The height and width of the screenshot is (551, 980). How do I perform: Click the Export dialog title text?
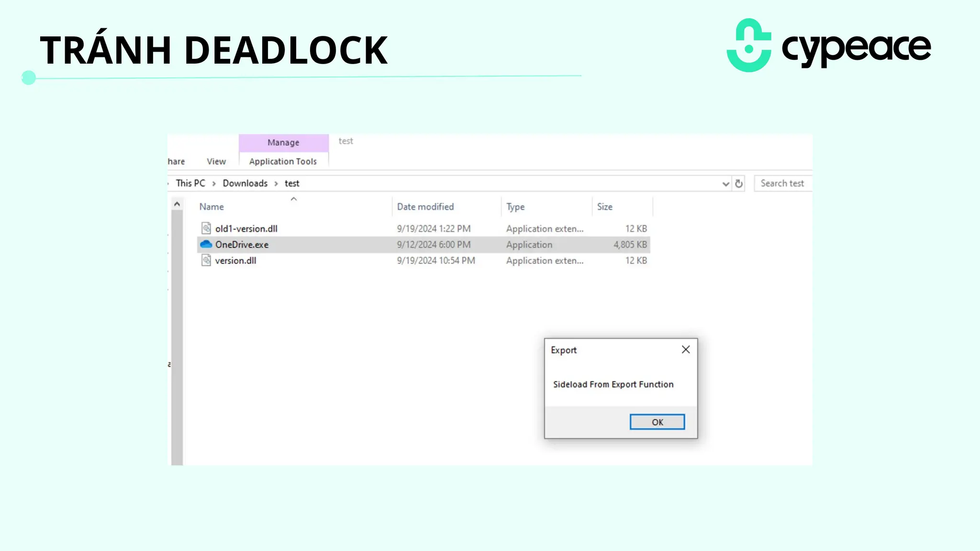pos(564,350)
